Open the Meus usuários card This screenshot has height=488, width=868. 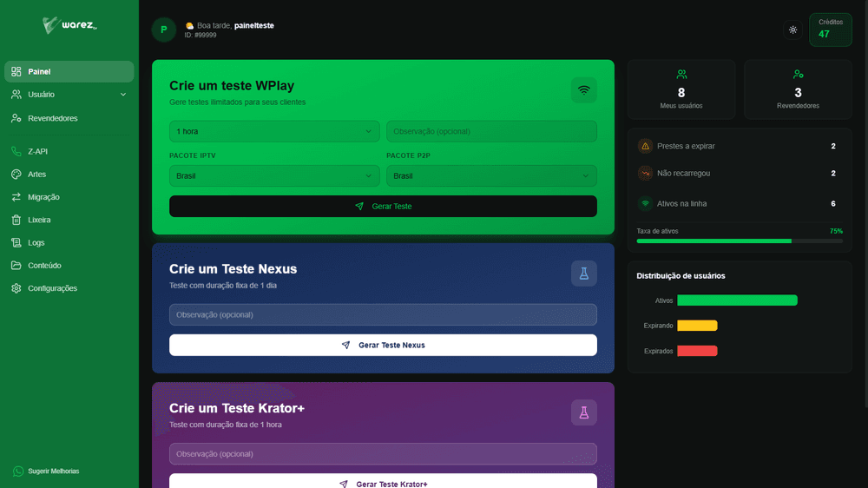pyautogui.click(x=681, y=89)
